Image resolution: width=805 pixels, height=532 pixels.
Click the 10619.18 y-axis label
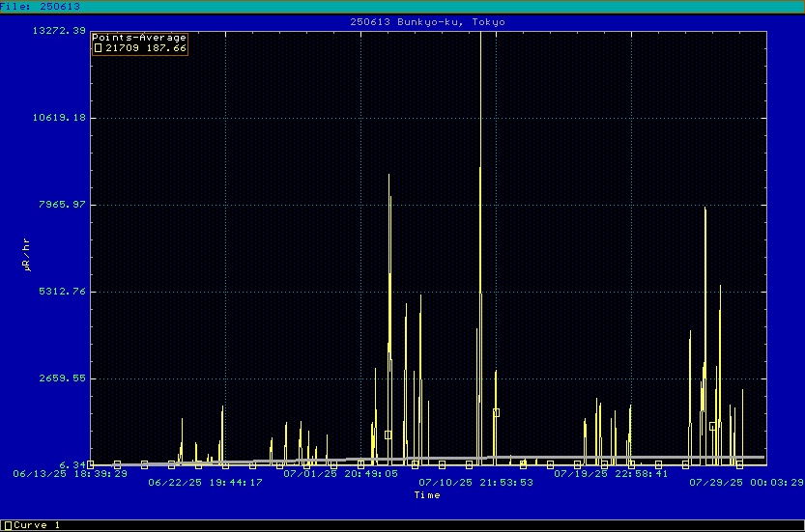(x=59, y=118)
